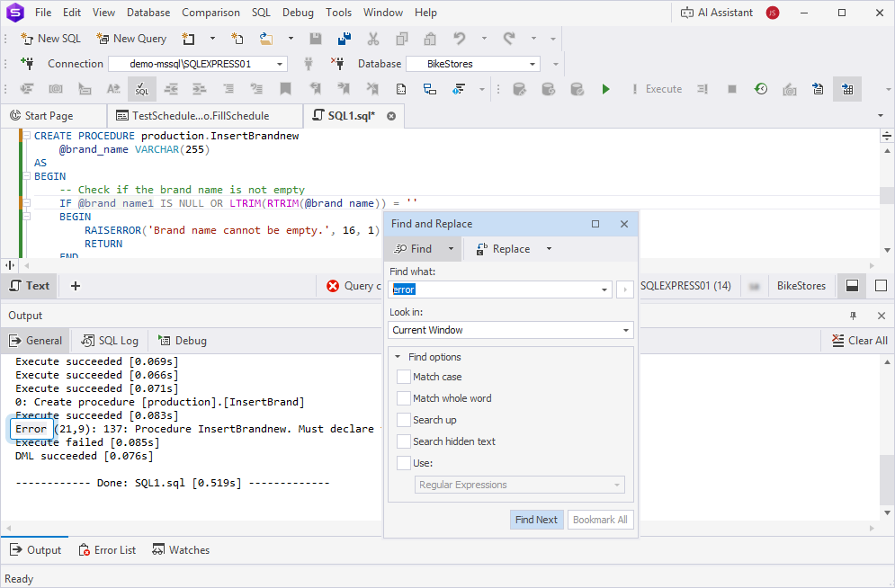Clear All output messages

pyautogui.click(x=859, y=341)
